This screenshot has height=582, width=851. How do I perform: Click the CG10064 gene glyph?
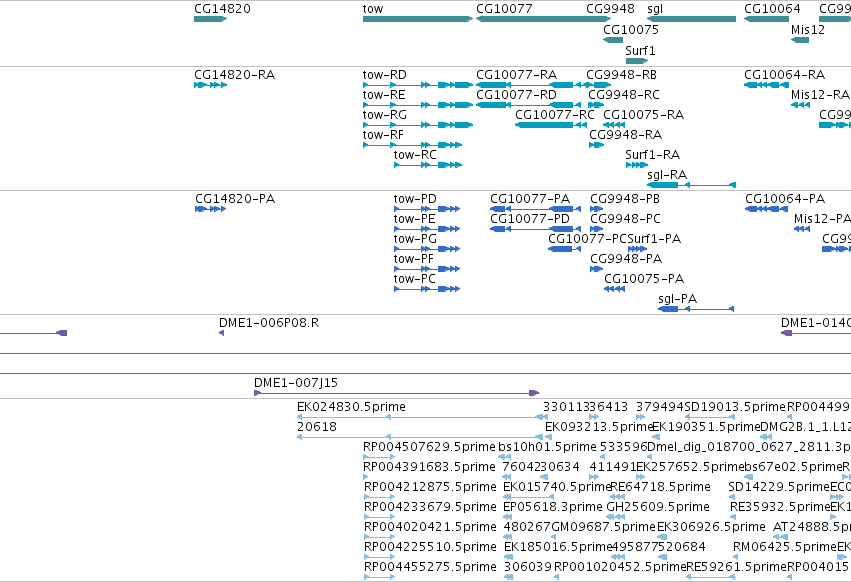pos(766,19)
